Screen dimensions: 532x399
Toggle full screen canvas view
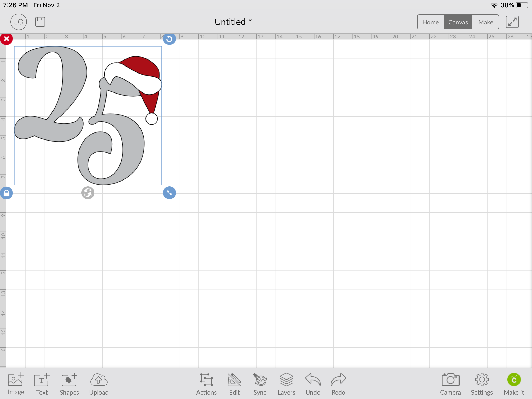pos(512,22)
